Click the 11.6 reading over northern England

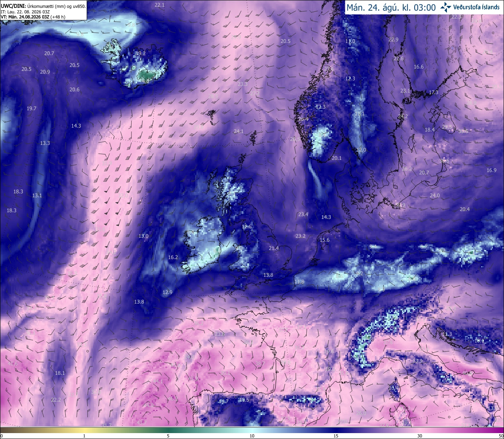[246, 227]
